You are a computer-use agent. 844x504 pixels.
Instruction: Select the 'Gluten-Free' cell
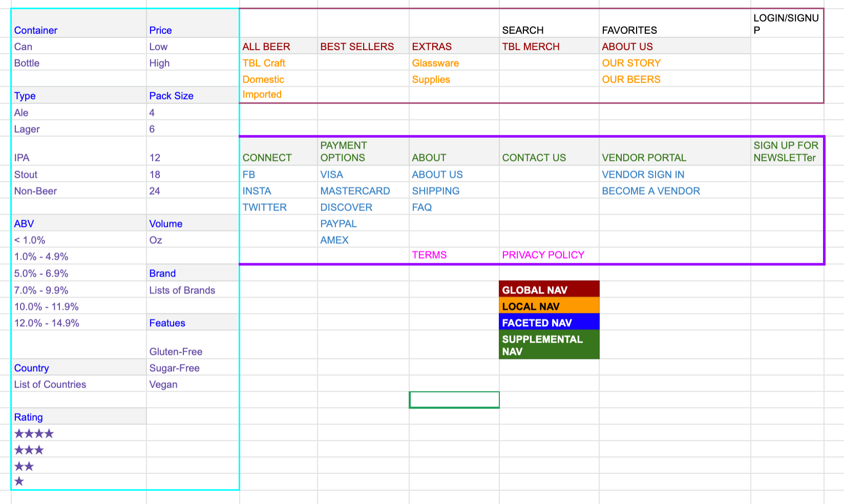click(x=193, y=345)
